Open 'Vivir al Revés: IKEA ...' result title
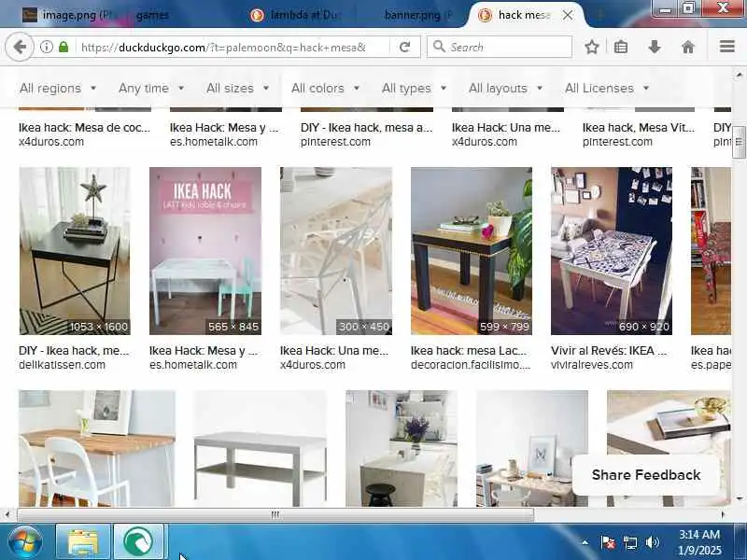This screenshot has width=747, height=560. pyautogui.click(x=609, y=351)
